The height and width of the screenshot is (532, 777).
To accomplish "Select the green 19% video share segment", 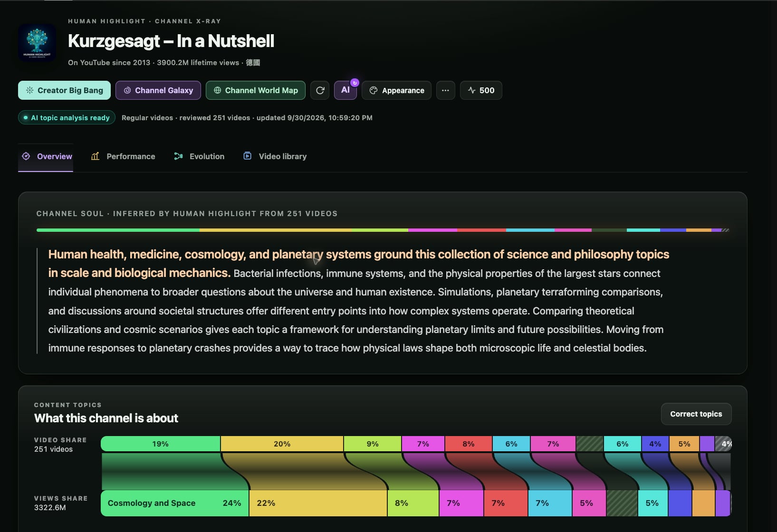I will point(160,444).
